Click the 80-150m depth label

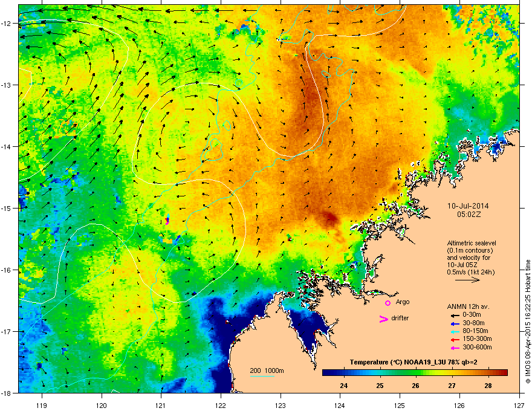(x=475, y=331)
